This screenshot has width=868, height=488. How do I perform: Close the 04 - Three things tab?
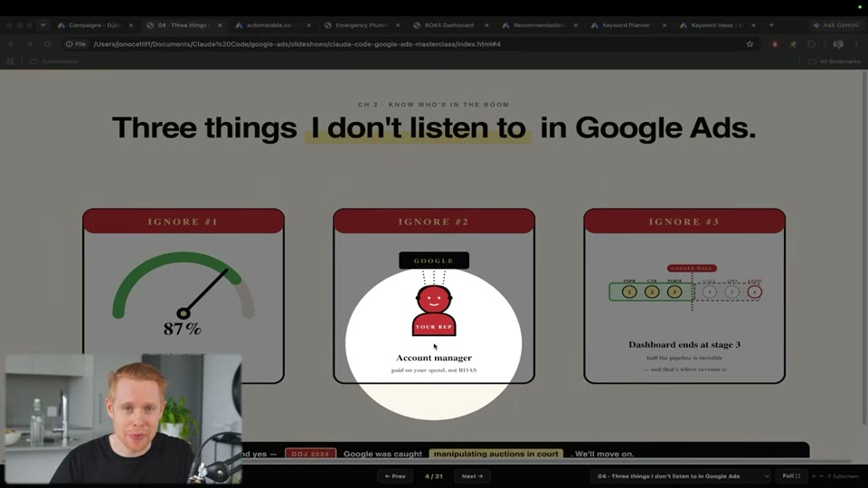click(220, 25)
